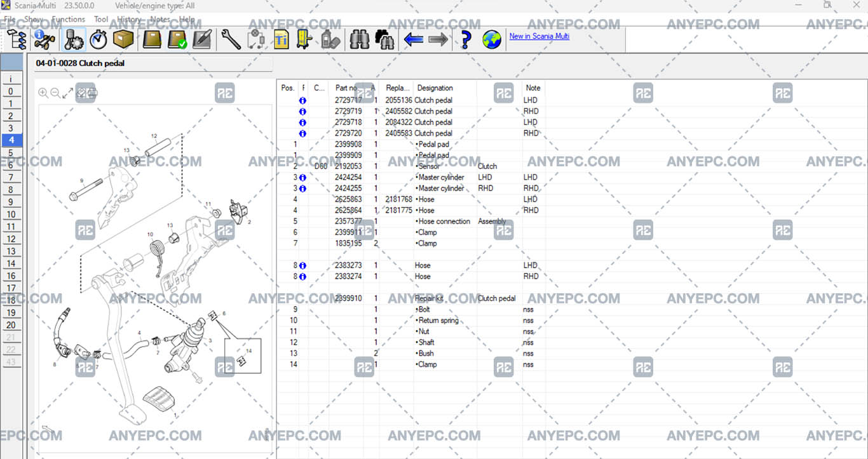The image size is (868, 459).
Task: Select main group tab 3
Action: [11, 128]
